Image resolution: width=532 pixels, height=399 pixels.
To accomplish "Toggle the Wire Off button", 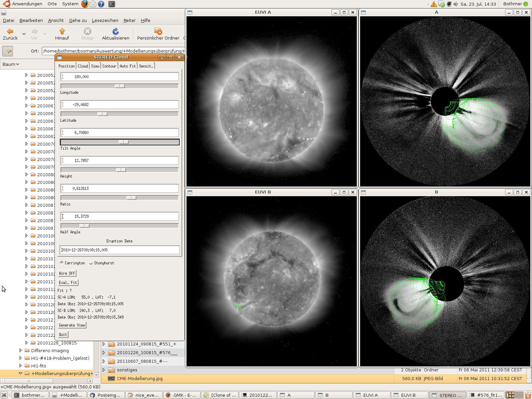I will [67, 273].
